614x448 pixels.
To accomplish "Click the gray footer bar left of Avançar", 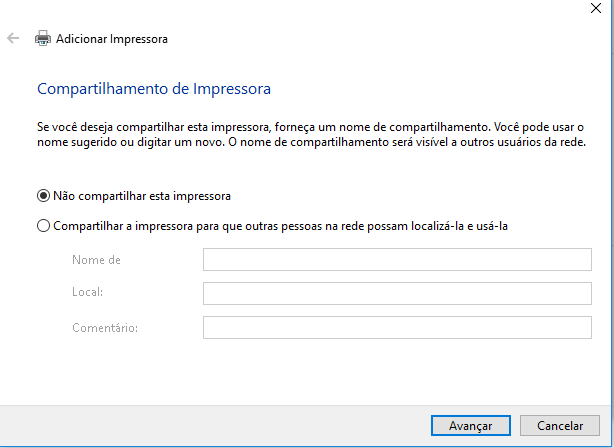I will 200,425.
